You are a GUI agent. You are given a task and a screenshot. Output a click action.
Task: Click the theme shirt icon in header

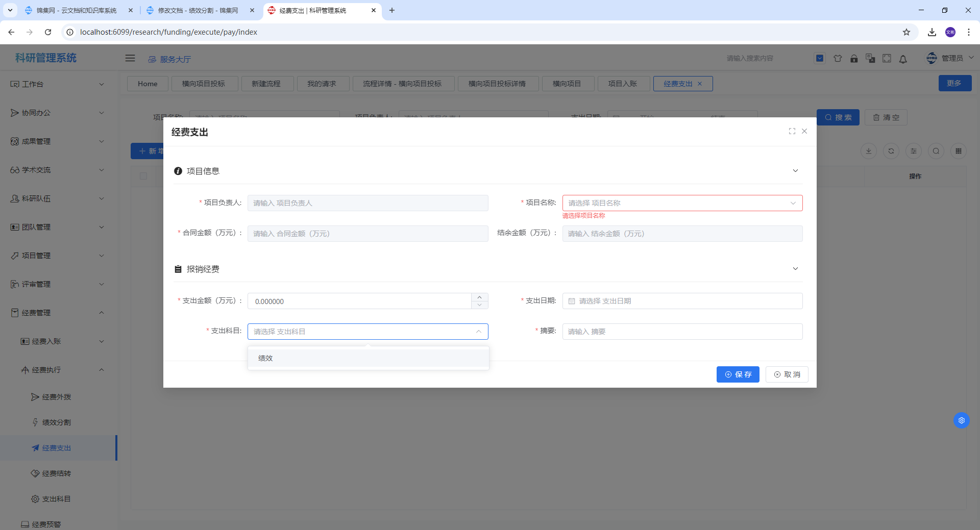[838, 59]
